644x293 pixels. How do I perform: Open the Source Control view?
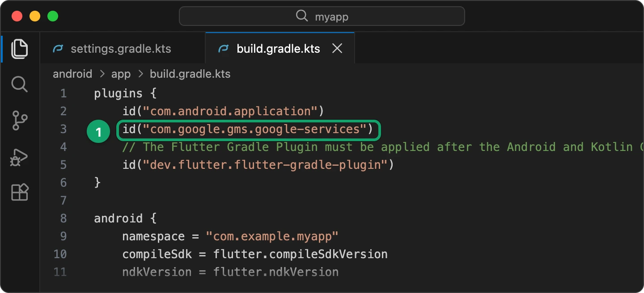tap(19, 121)
